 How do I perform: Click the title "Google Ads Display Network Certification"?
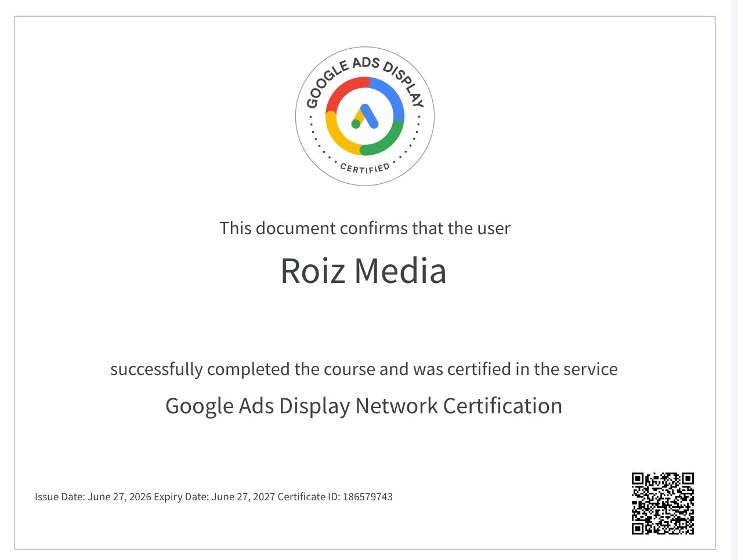(x=364, y=406)
